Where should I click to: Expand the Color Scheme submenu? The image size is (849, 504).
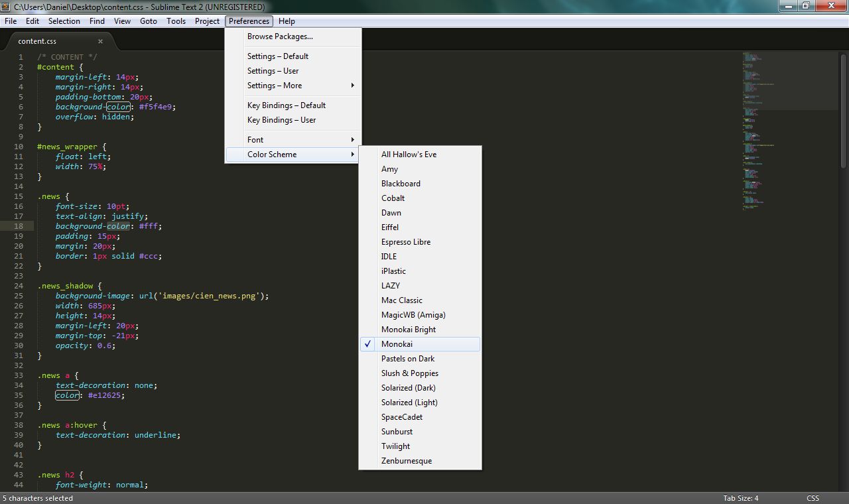coord(293,155)
